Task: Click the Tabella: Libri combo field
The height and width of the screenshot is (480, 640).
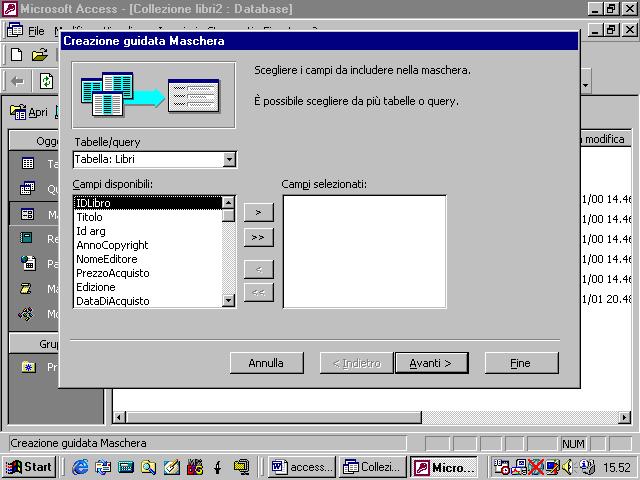Action: [154, 159]
